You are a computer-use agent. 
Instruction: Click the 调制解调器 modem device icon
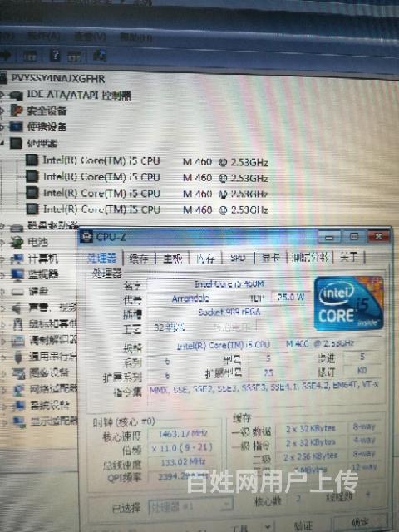coord(18,341)
